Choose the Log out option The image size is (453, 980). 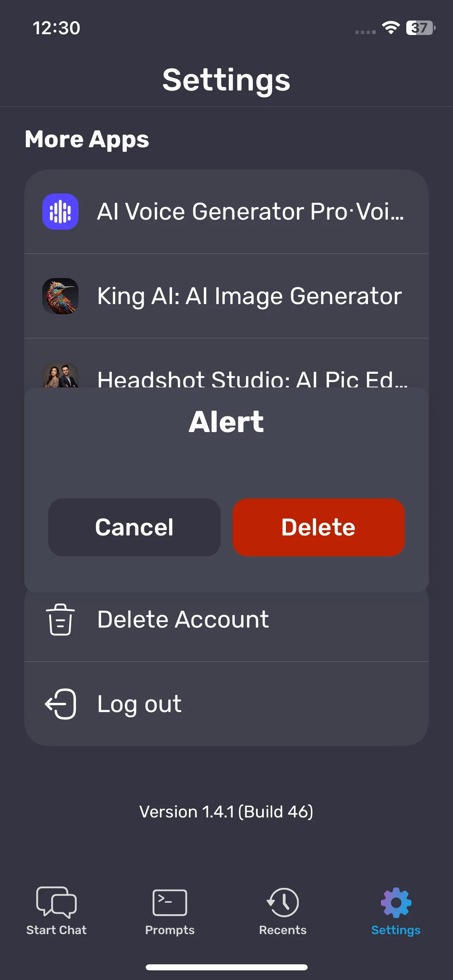pyautogui.click(x=226, y=704)
